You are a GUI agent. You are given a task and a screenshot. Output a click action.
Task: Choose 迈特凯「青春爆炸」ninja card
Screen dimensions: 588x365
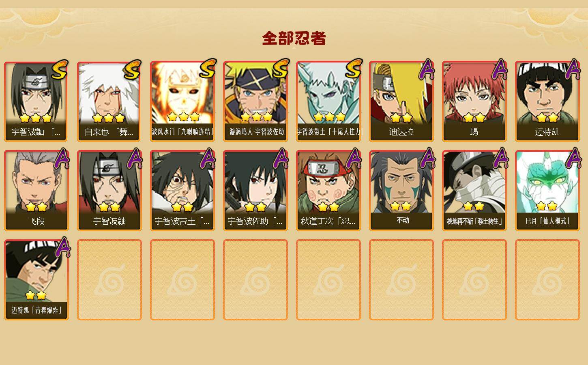(x=36, y=280)
